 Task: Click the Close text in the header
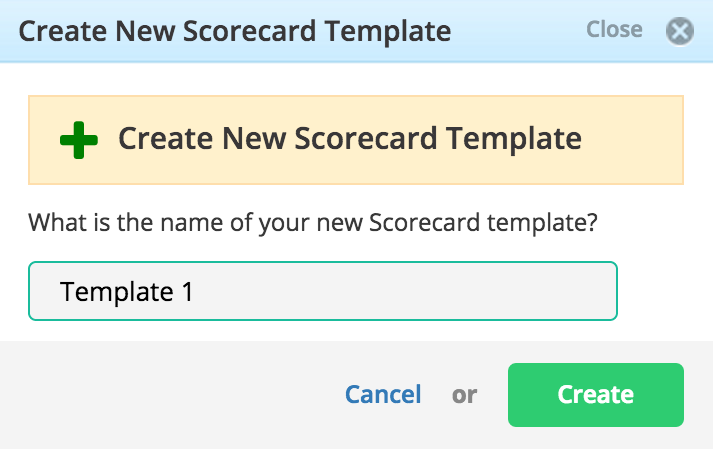pyautogui.click(x=614, y=30)
